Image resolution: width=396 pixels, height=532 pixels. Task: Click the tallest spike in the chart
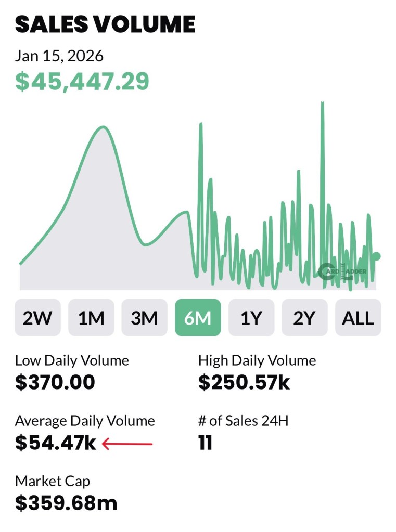click(x=323, y=104)
